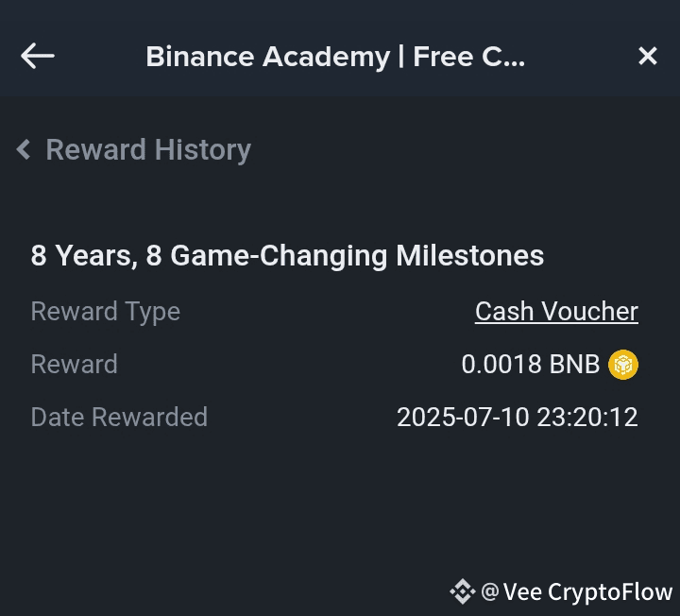Viewport: 680px width, 616px height.
Task: Click the BNB ticker text
Action: pyautogui.click(x=574, y=364)
